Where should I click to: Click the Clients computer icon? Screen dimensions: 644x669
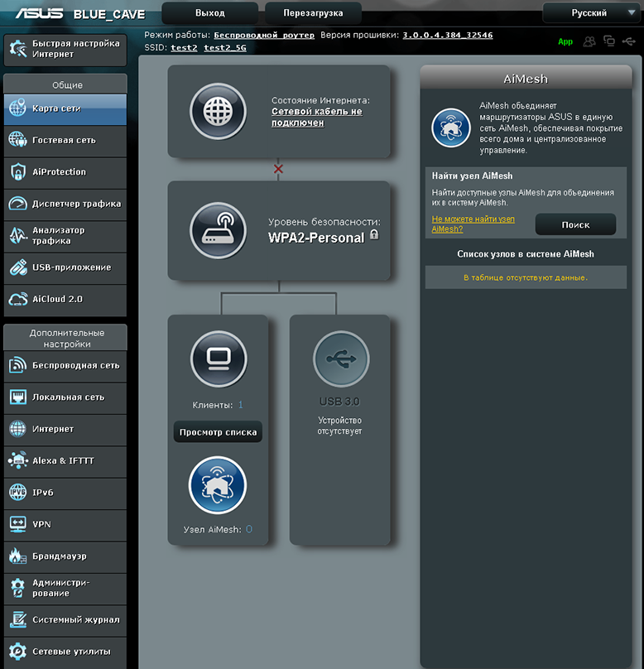pyautogui.click(x=219, y=359)
